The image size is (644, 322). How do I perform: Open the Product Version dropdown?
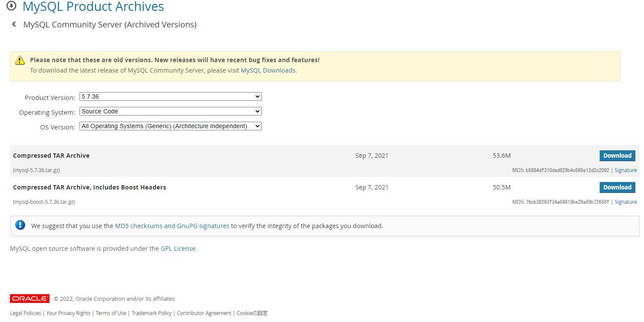(171, 96)
